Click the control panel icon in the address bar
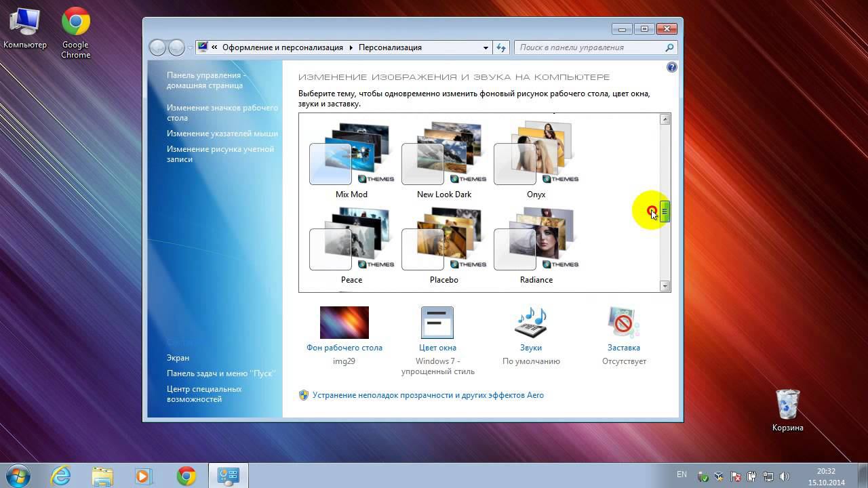The height and width of the screenshot is (488, 868). pos(202,47)
